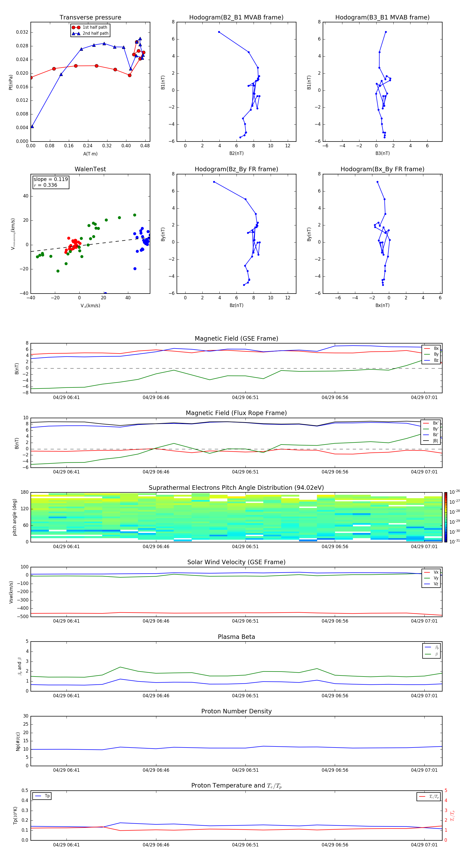Click the '0.032' tick on transverse pressure axis
Image resolution: width=473 pixels, height=868 pixels.
click(x=22, y=32)
